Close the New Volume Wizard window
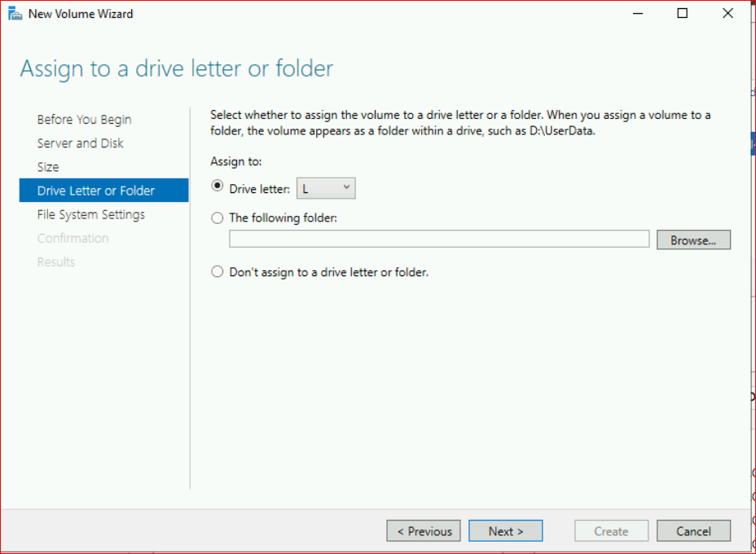This screenshot has height=554, width=756. [727, 14]
